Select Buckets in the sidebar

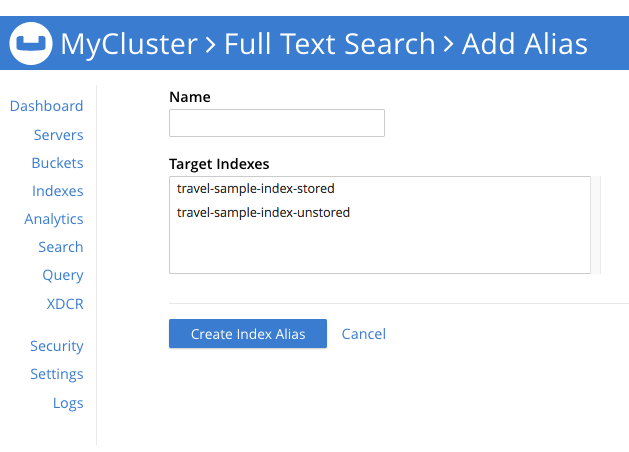[57, 163]
